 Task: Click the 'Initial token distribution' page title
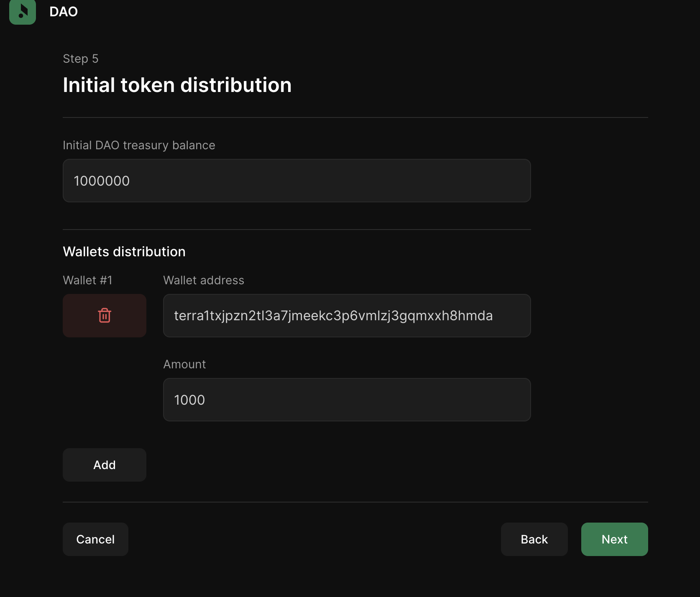tap(177, 85)
